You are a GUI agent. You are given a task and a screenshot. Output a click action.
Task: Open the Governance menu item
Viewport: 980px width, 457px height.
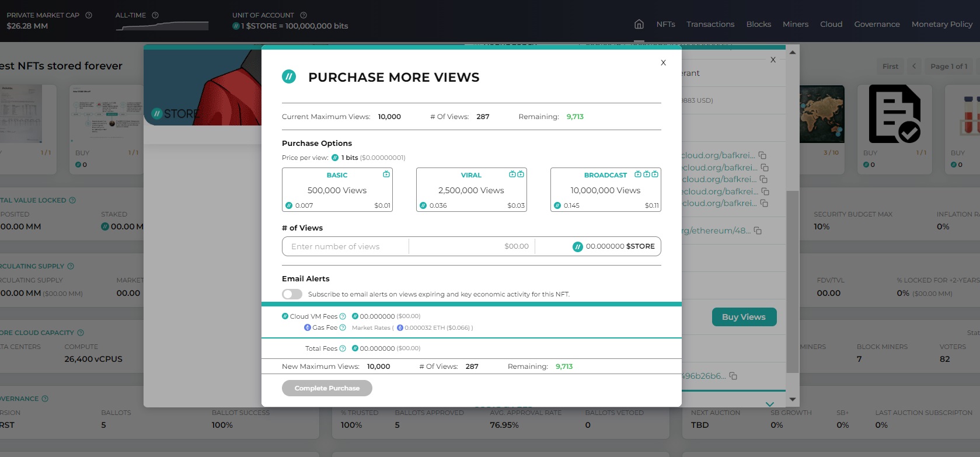[877, 24]
